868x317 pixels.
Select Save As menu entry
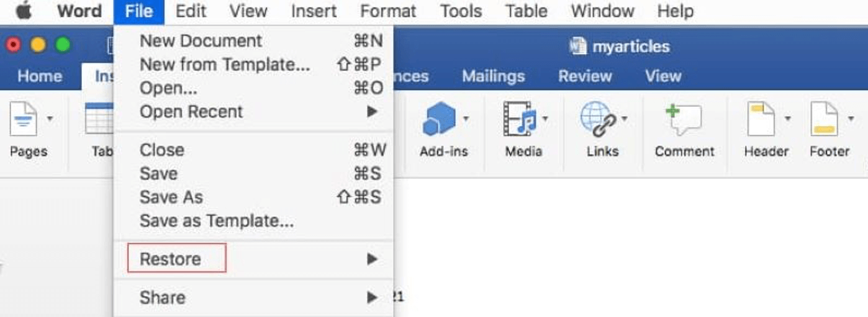tap(171, 197)
